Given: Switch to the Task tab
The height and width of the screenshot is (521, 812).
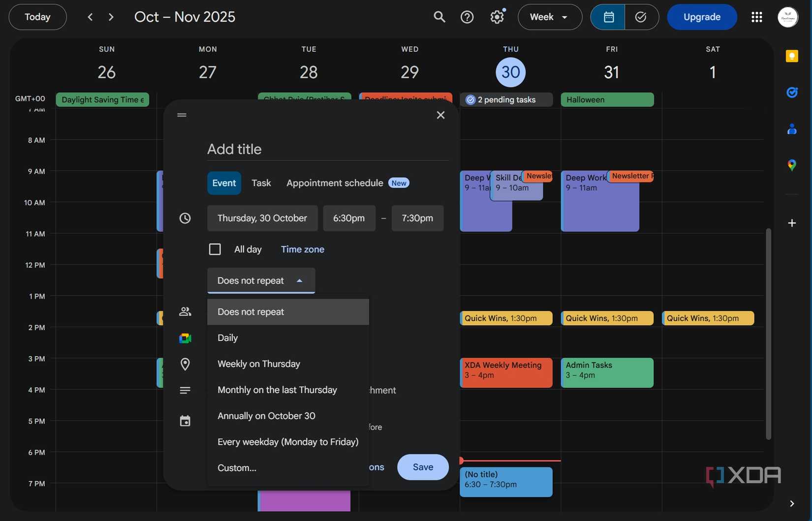Looking at the screenshot, I should 261,183.
